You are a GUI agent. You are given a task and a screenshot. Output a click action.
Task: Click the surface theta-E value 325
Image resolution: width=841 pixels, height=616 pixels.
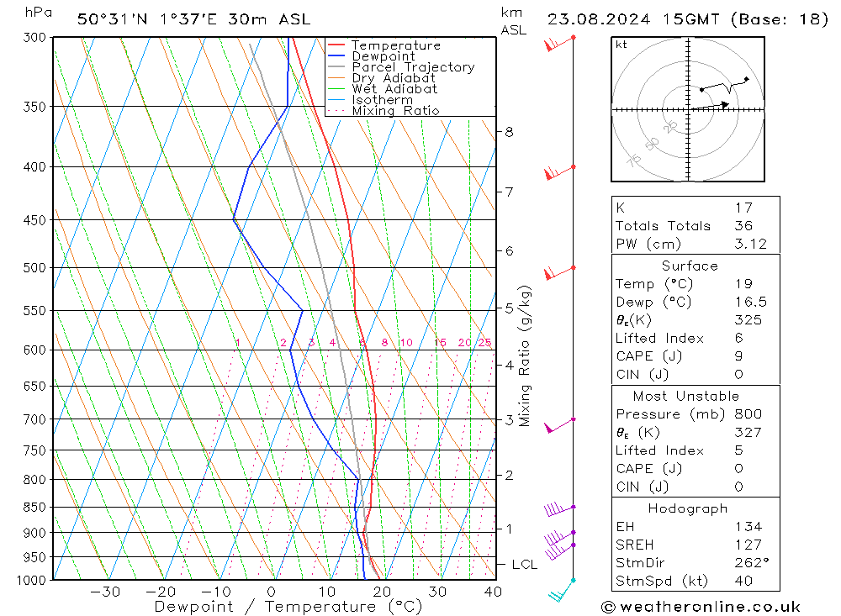pyautogui.click(x=748, y=320)
